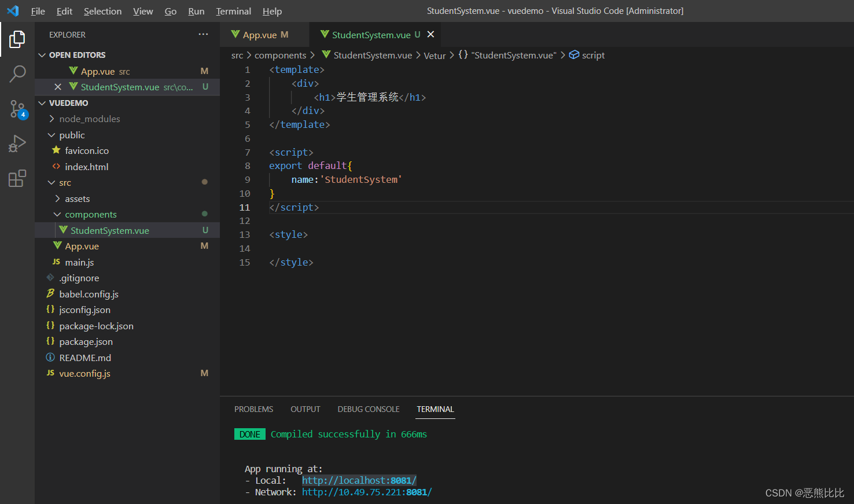Click the main.js JS file icon
The image size is (854, 504).
56,262
